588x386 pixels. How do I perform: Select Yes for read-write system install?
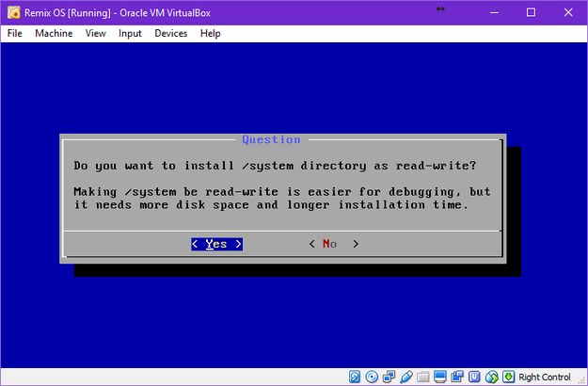pyautogui.click(x=216, y=244)
